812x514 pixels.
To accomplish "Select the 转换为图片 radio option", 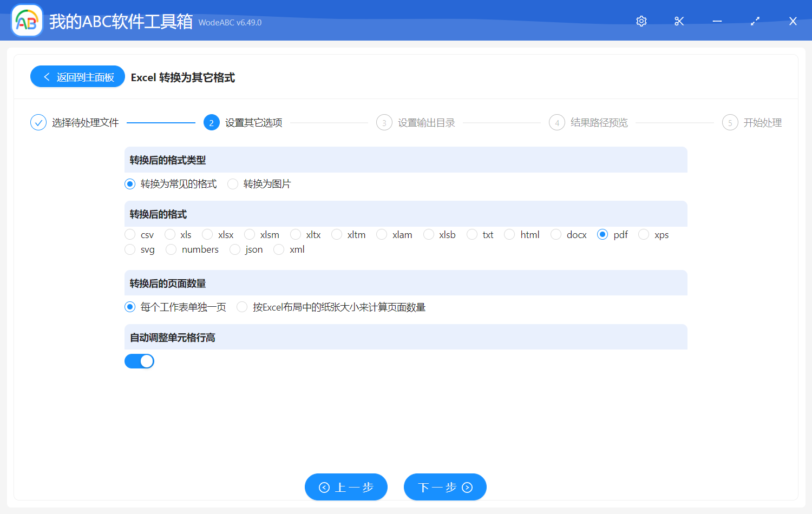I will pos(233,184).
